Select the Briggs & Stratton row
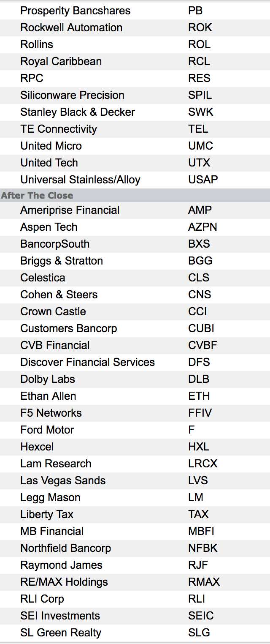This screenshot has width=270, height=644. pos(135,261)
